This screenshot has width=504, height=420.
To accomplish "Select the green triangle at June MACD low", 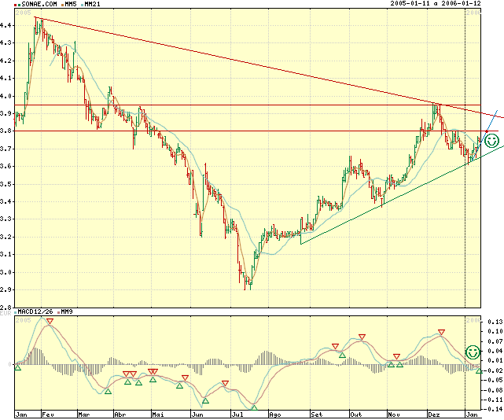I will [x=205, y=400].
